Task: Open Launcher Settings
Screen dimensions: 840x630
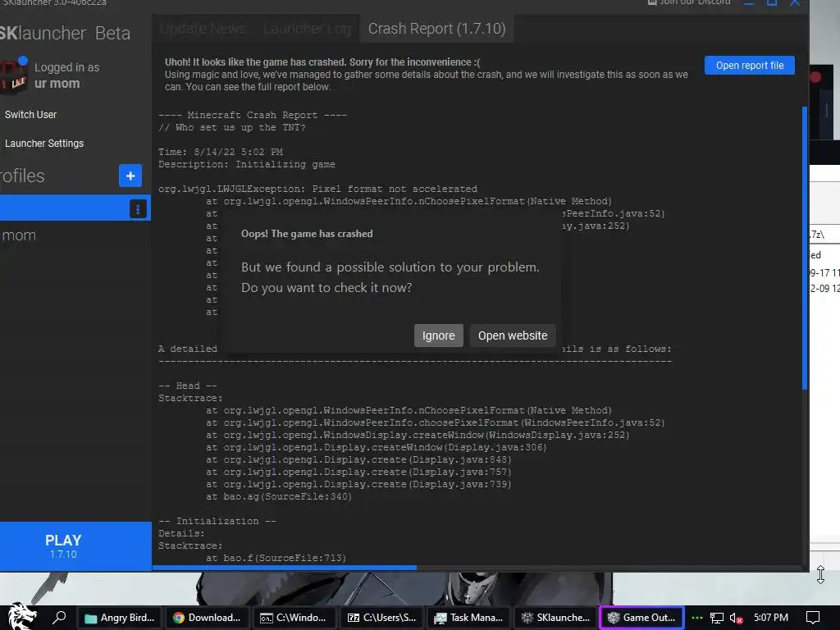Action: 44,144
